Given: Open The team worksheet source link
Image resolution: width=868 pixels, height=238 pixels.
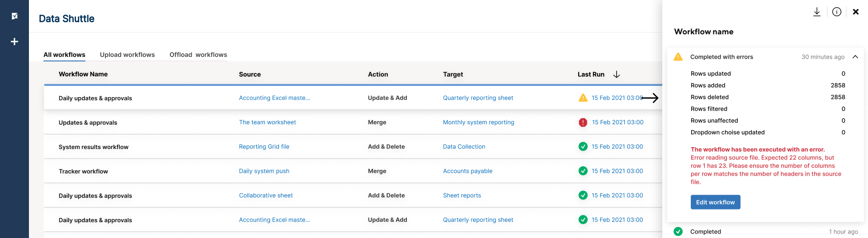Looking at the screenshot, I should pyautogui.click(x=267, y=122).
